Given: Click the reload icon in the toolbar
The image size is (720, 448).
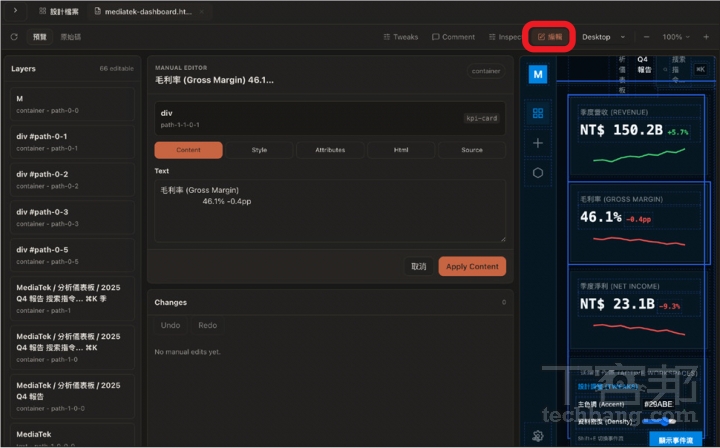Looking at the screenshot, I should point(14,37).
